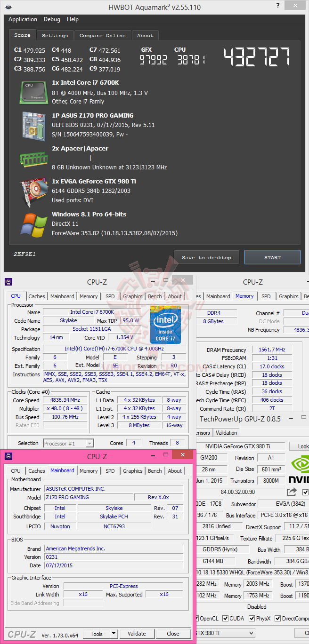Select the Score tab in Aquamark
The height and width of the screenshot is (644, 309).
click(22, 35)
